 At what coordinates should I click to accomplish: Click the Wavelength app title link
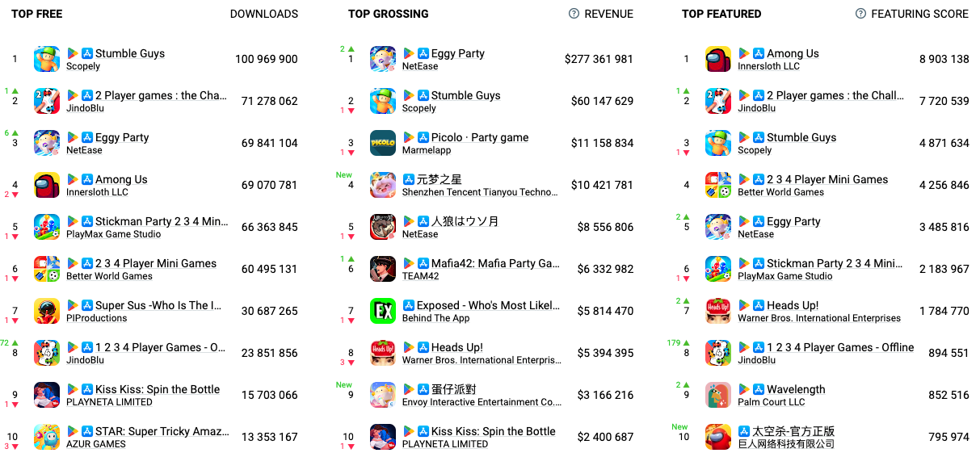click(796, 389)
